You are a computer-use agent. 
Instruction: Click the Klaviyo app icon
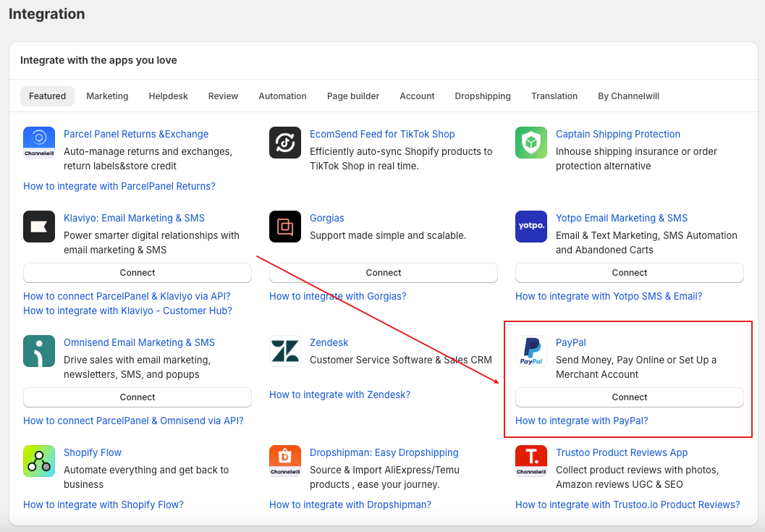click(39, 227)
